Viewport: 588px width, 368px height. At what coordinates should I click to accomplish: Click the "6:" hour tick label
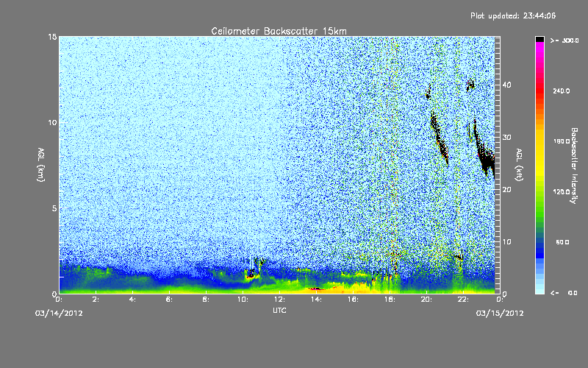(169, 300)
